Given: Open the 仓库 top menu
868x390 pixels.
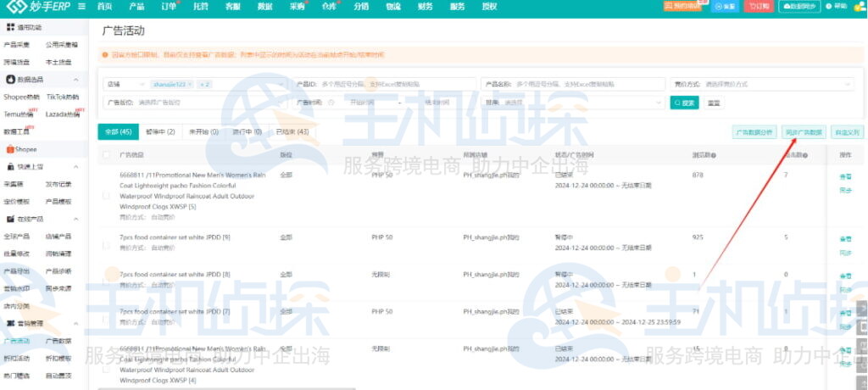Looking at the screenshot, I should pyautogui.click(x=329, y=7).
